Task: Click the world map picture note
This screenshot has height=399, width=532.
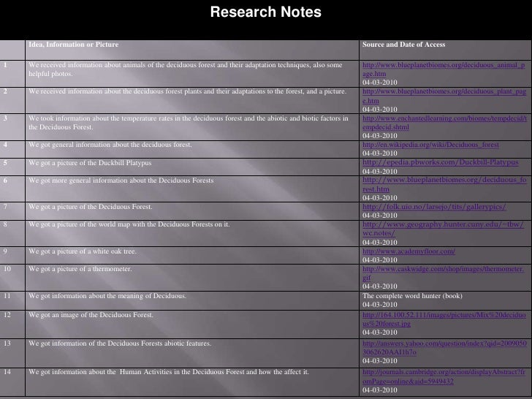Action: [129, 224]
